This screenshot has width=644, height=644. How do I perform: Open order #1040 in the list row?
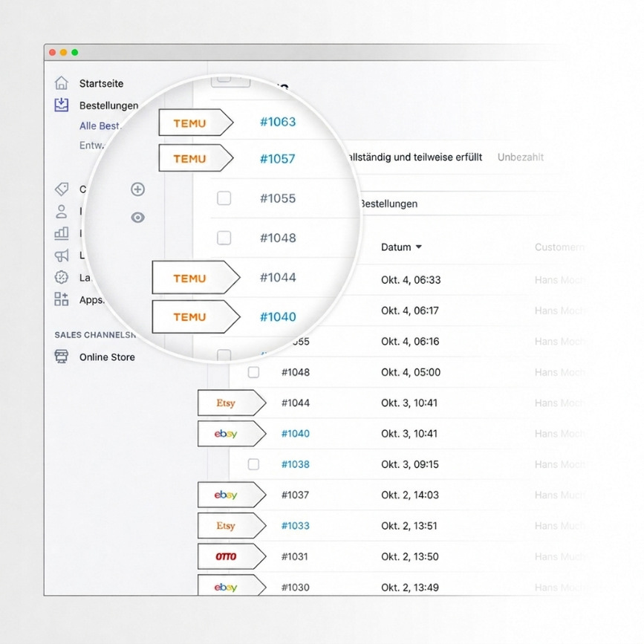pyautogui.click(x=296, y=434)
